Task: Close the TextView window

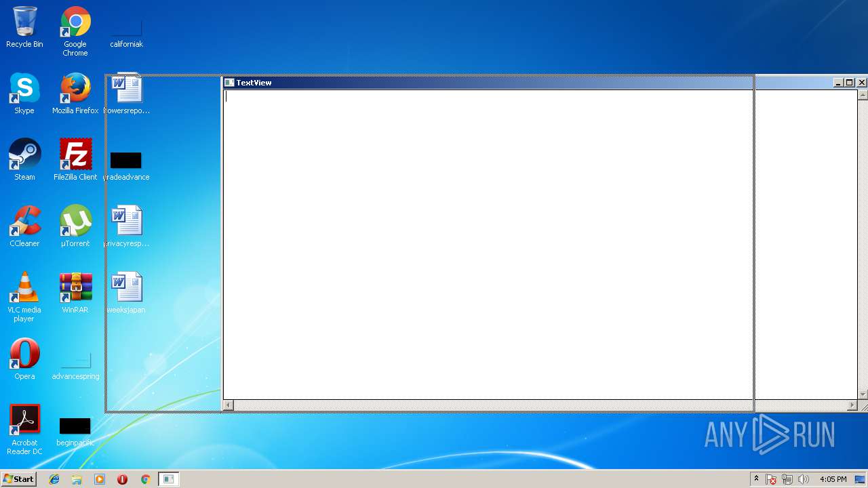Action: 861,83
